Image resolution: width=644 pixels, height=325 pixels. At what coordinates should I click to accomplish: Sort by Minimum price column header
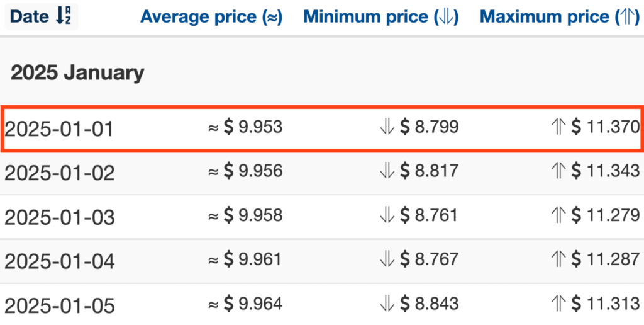click(380, 17)
